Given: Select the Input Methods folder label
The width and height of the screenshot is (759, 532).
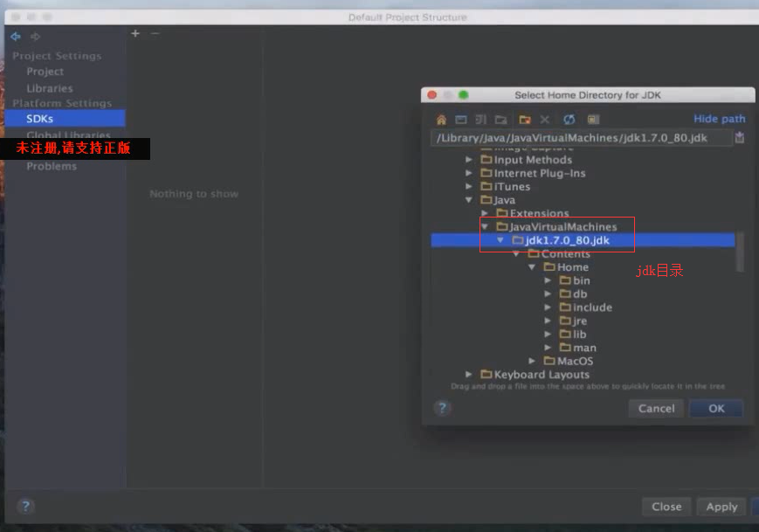Looking at the screenshot, I should coord(533,160).
